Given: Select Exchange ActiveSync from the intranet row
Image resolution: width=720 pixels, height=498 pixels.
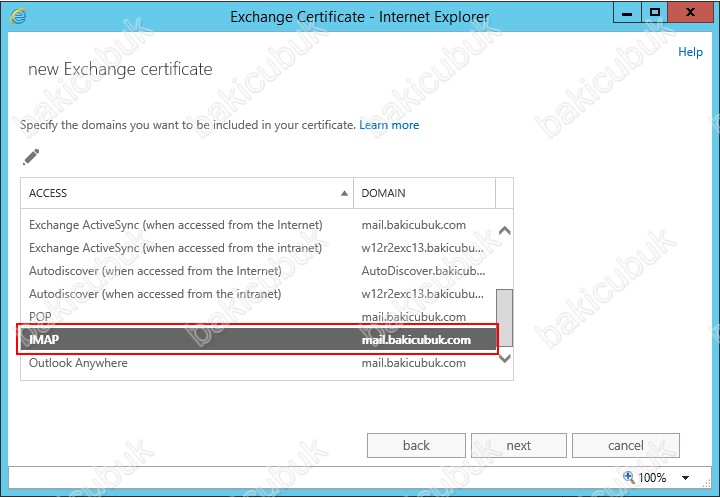Looking at the screenshot, I should 258,248.
